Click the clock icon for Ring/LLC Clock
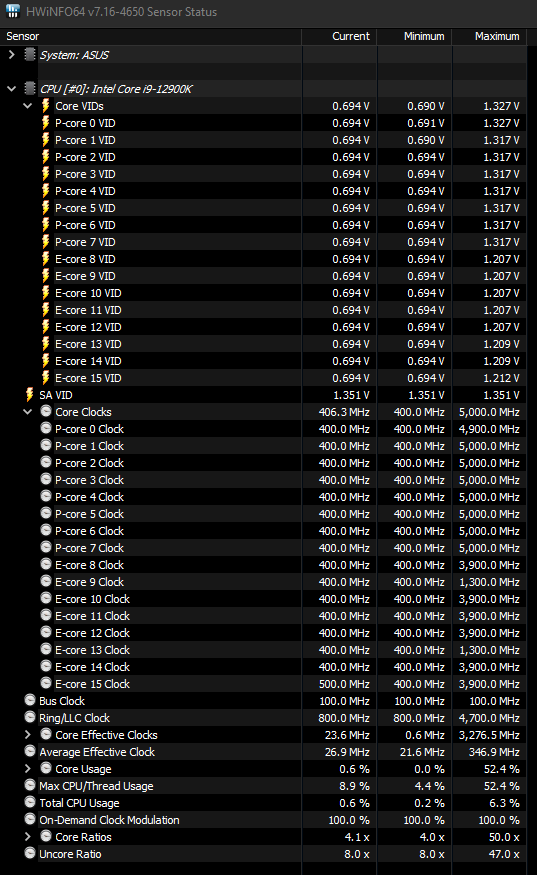 click(x=30, y=717)
